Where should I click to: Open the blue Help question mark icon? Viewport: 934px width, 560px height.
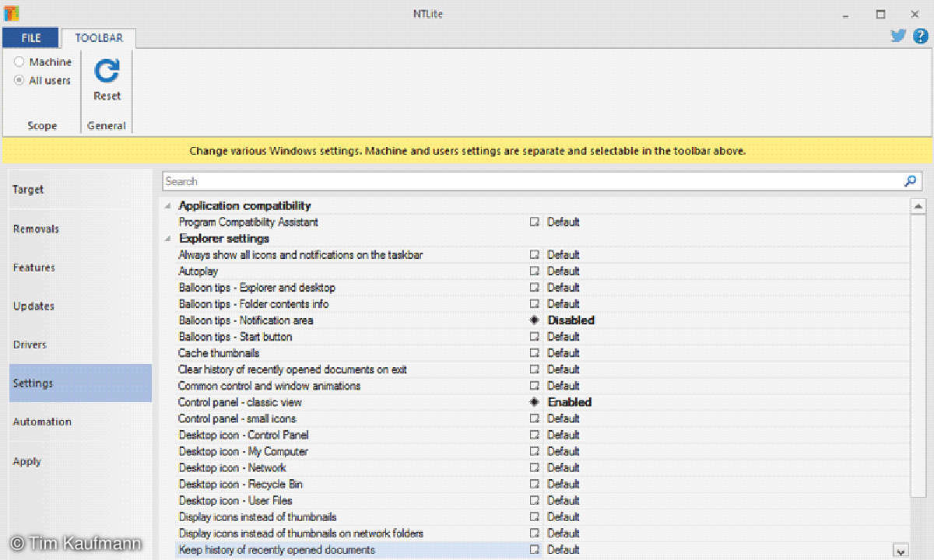tap(920, 35)
